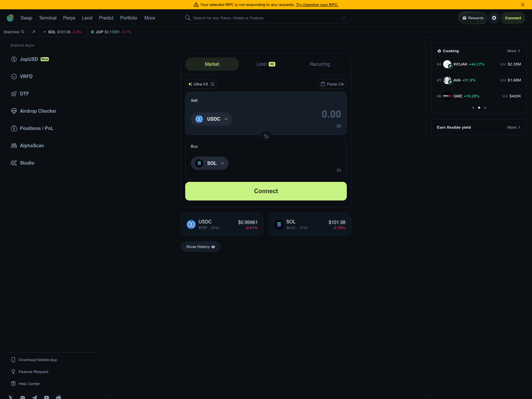This screenshot has width=532, height=399.
Task: Go to first Cooking carousel dot
Action: (473, 108)
